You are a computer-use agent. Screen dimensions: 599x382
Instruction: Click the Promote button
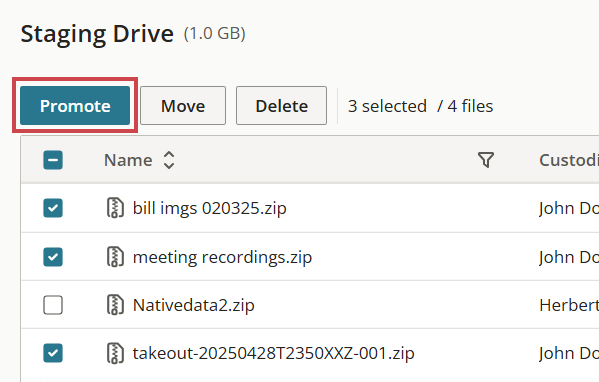pos(75,105)
